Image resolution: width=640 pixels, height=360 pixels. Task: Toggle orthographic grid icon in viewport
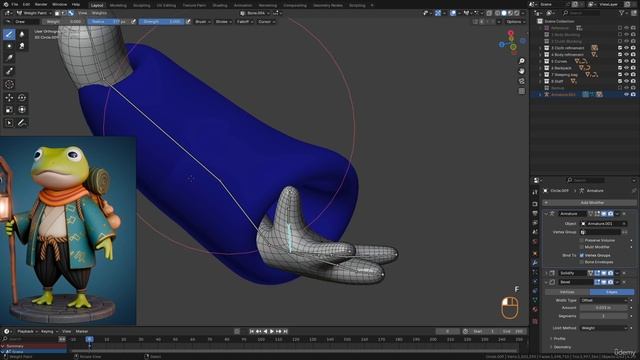coord(522,91)
